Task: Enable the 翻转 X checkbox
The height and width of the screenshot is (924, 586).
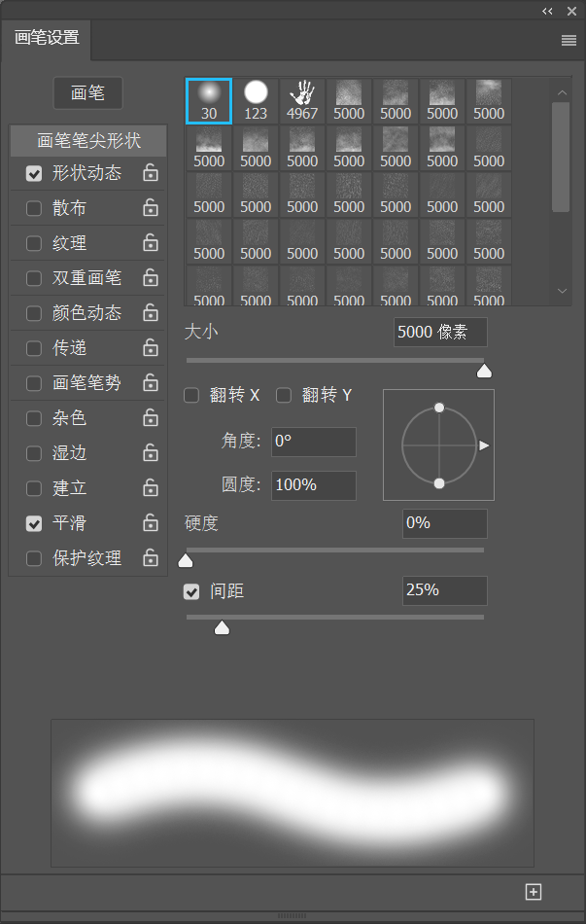Action: (x=191, y=395)
